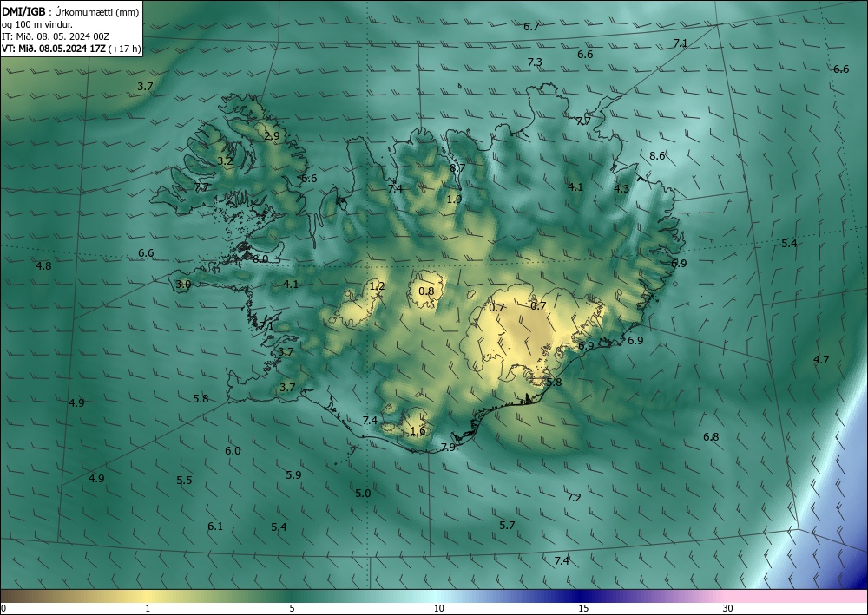Click the 5.9 map value
This screenshot has height=615, width=868.
coord(293,474)
